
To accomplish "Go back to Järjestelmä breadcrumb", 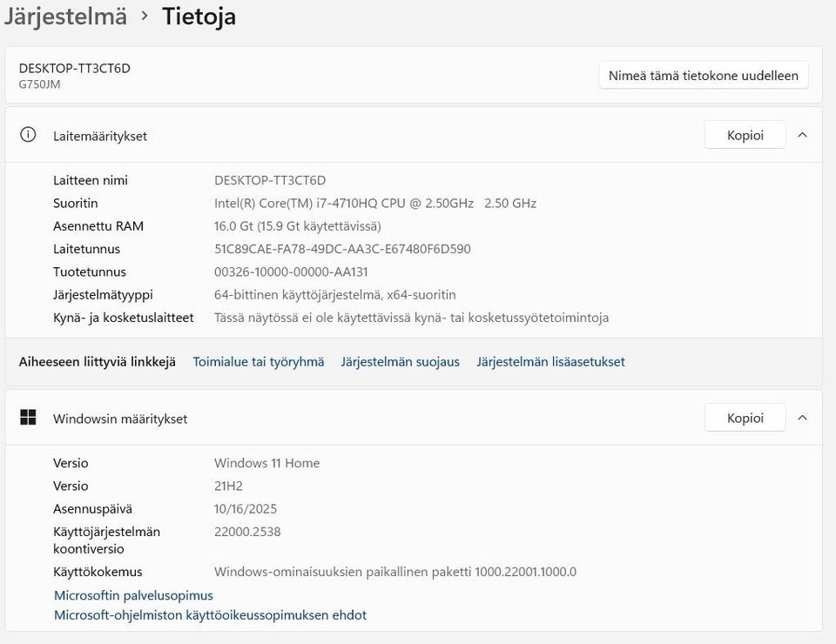I will point(65,17).
